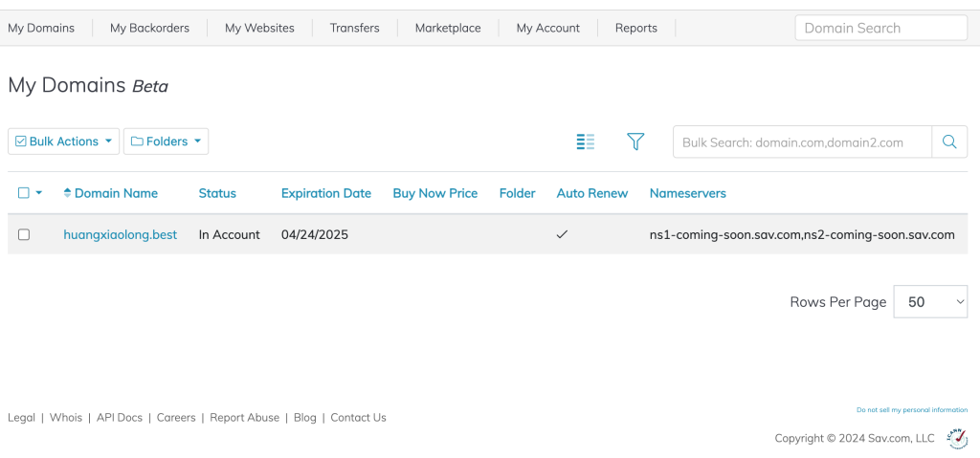Expand the Folders dropdown

(167, 142)
